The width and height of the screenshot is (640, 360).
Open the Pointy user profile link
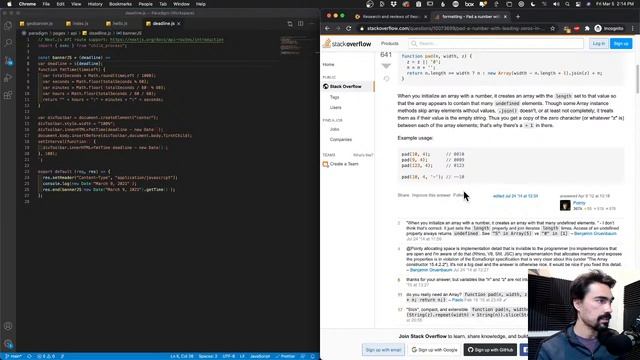(579, 203)
